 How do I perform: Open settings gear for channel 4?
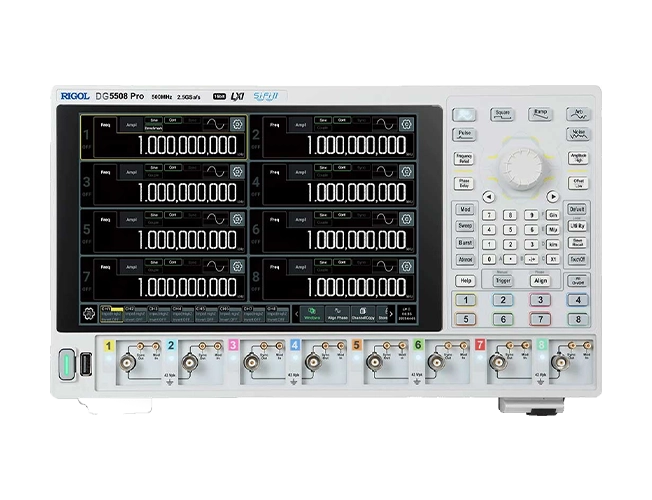coord(407,171)
